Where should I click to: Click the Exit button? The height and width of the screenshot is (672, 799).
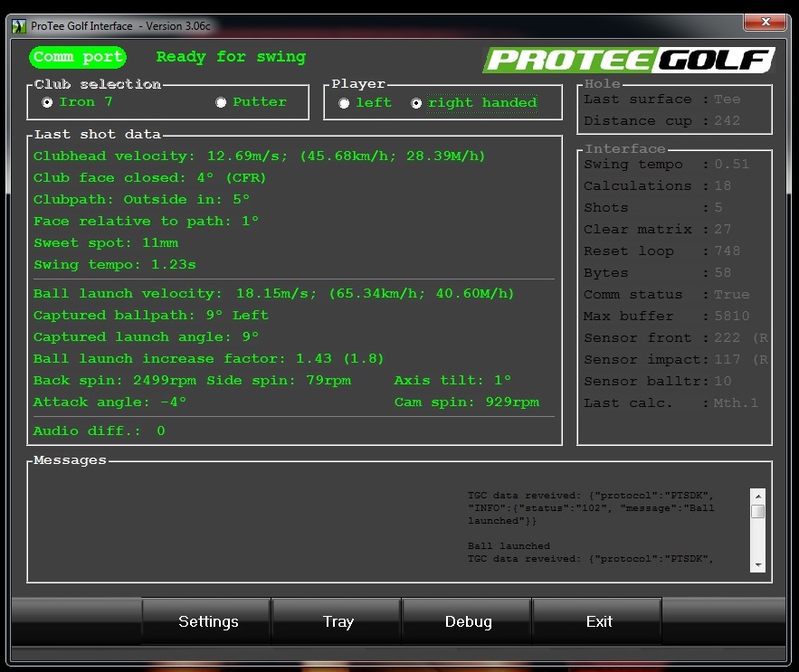[598, 621]
